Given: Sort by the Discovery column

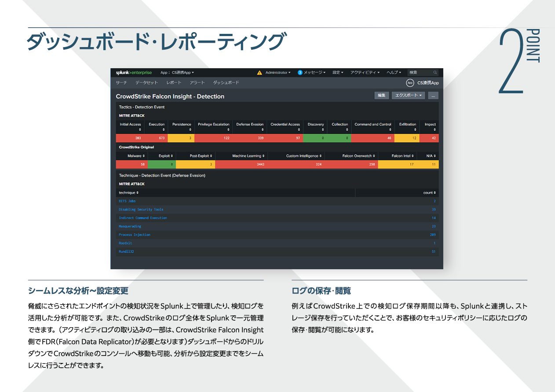Looking at the screenshot, I should coord(316,127).
